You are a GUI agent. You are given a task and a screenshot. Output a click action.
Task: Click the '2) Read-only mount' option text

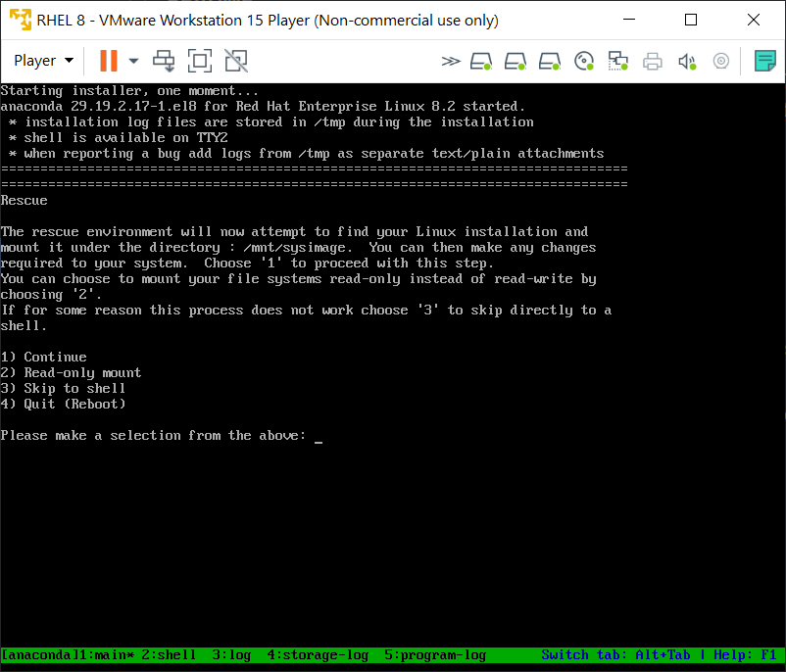click(x=71, y=373)
